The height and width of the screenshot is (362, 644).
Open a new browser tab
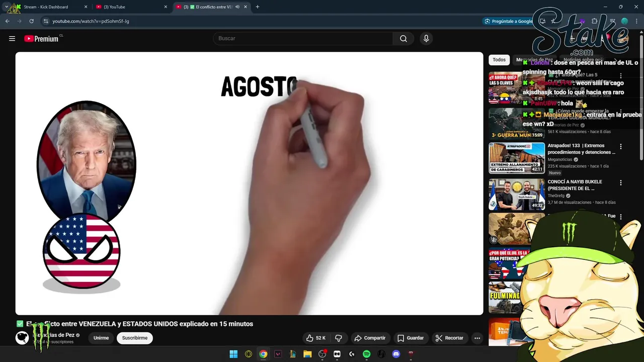click(x=258, y=7)
